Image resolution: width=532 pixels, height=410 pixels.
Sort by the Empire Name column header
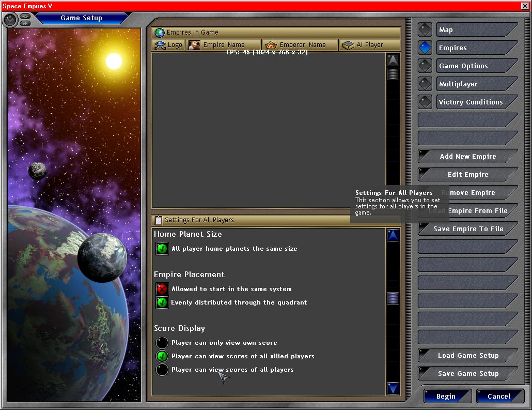[224, 45]
